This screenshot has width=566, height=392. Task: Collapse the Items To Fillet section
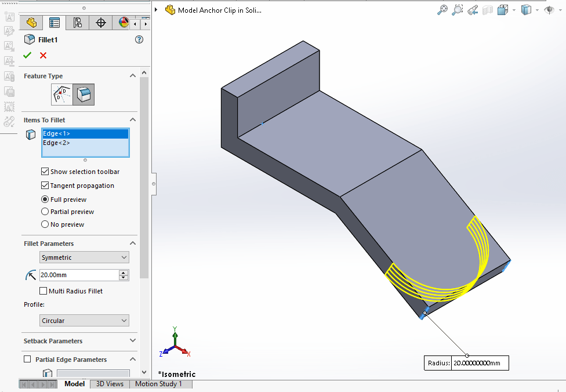(132, 119)
